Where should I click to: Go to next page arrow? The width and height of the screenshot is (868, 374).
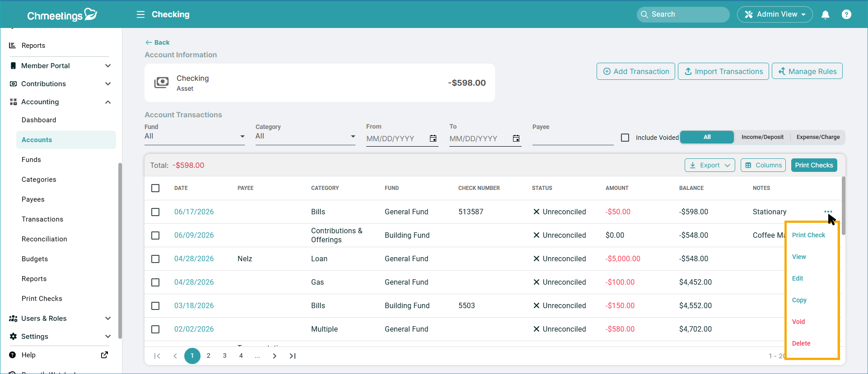point(275,356)
